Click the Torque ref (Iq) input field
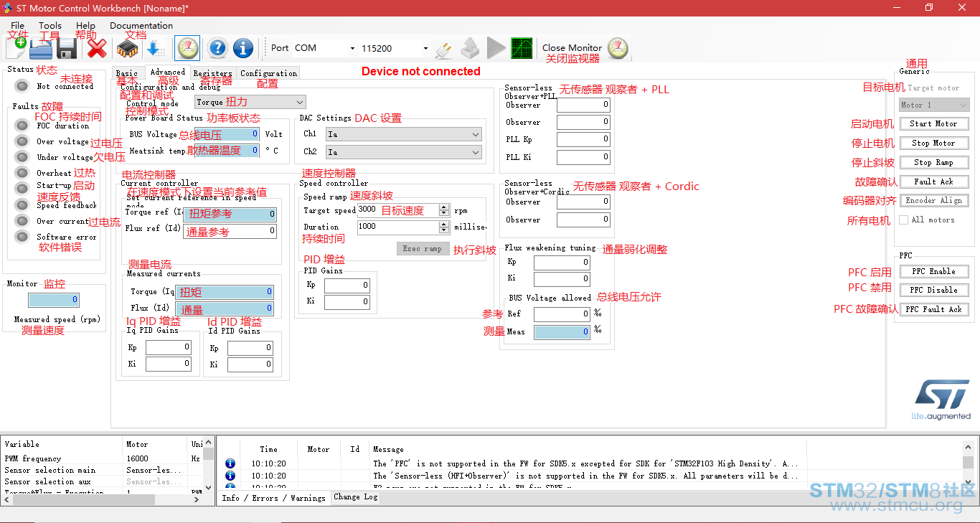 pyautogui.click(x=230, y=214)
